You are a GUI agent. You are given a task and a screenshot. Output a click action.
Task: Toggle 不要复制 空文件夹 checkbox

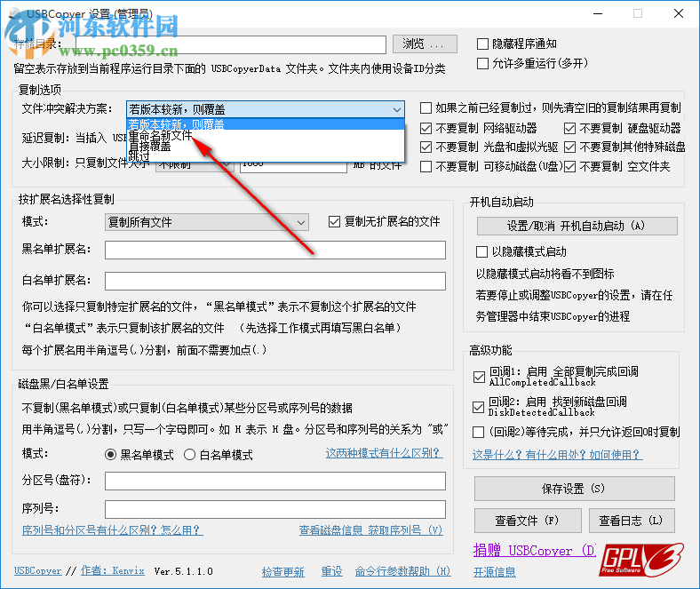click(569, 166)
